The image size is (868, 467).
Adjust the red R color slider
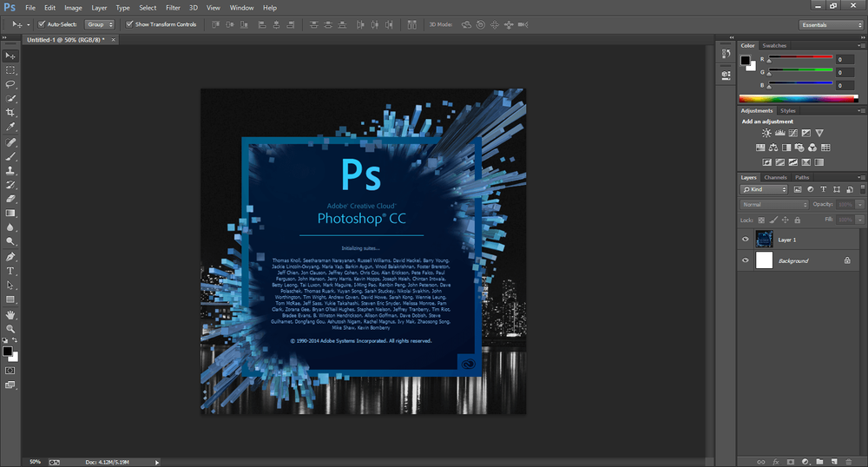click(800, 58)
